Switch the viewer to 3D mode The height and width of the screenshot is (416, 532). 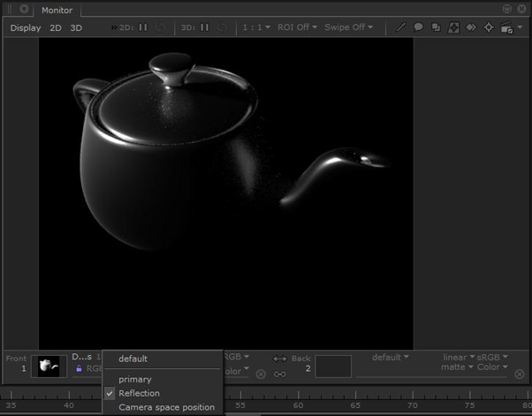click(x=76, y=27)
